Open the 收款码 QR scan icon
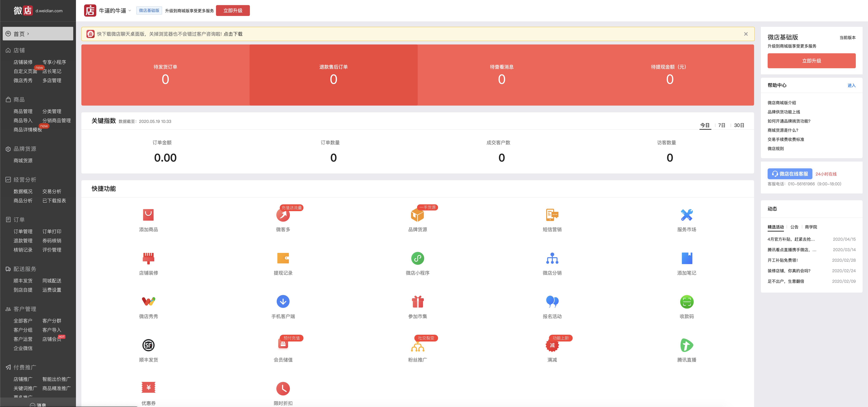The height and width of the screenshot is (407, 868). coord(686,301)
